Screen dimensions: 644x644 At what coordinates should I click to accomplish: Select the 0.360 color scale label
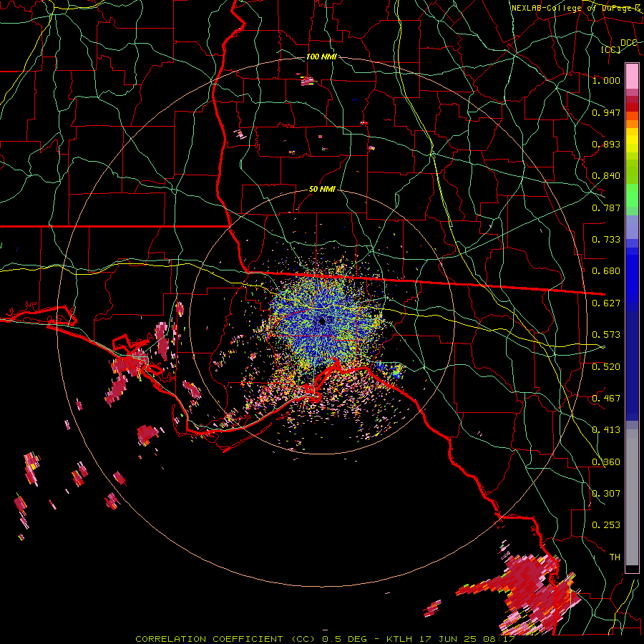point(606,462)
